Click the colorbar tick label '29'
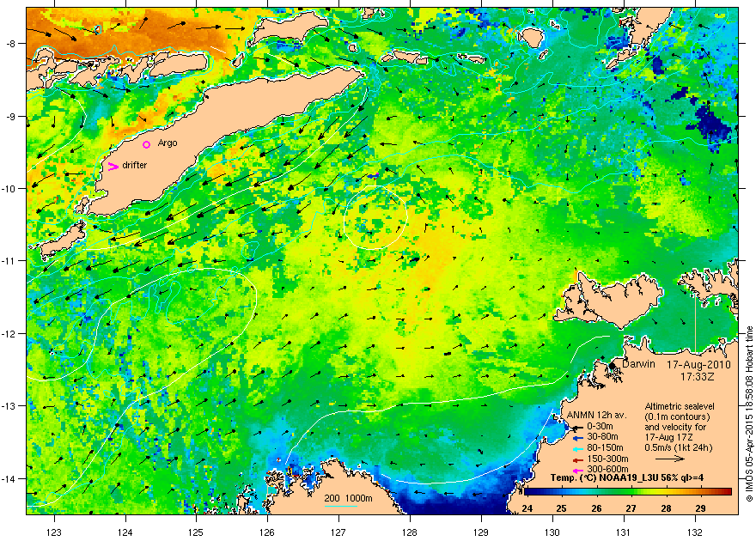Screen dimensions: 756x541 coord(700,508)
